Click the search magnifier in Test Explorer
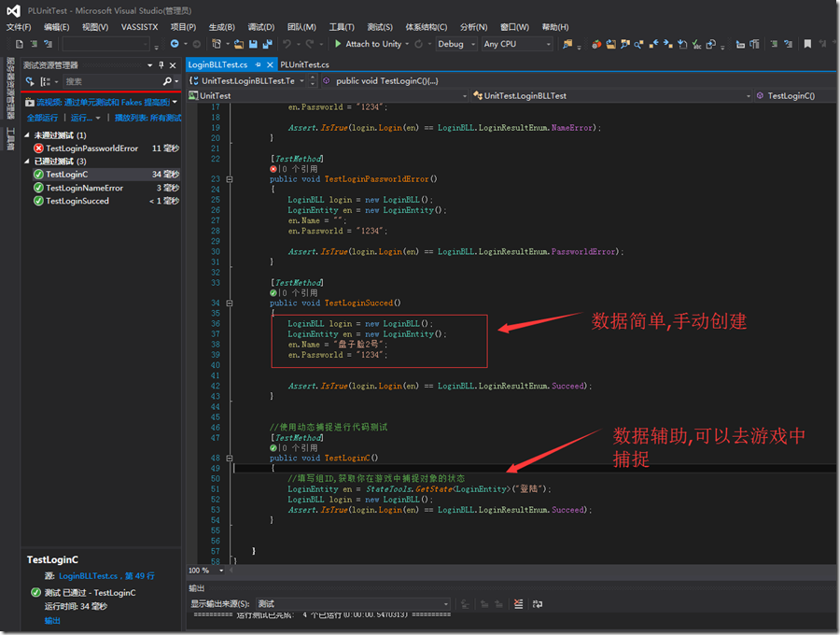 coord(167,81)
